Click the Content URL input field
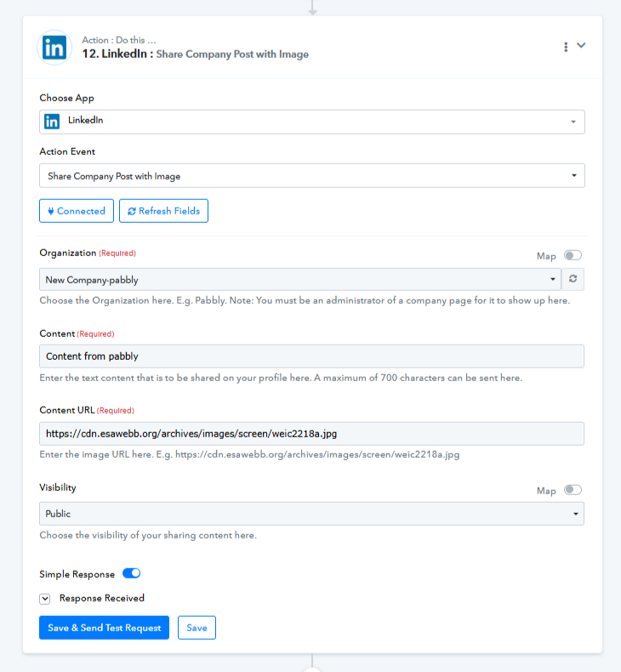Screen dimensions: 621x672 click(311, 434)
